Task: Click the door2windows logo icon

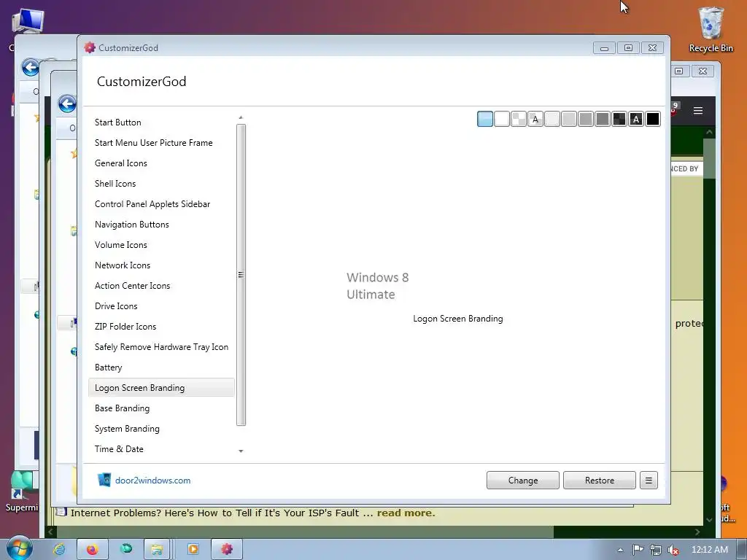Action: tap(104, 480)
